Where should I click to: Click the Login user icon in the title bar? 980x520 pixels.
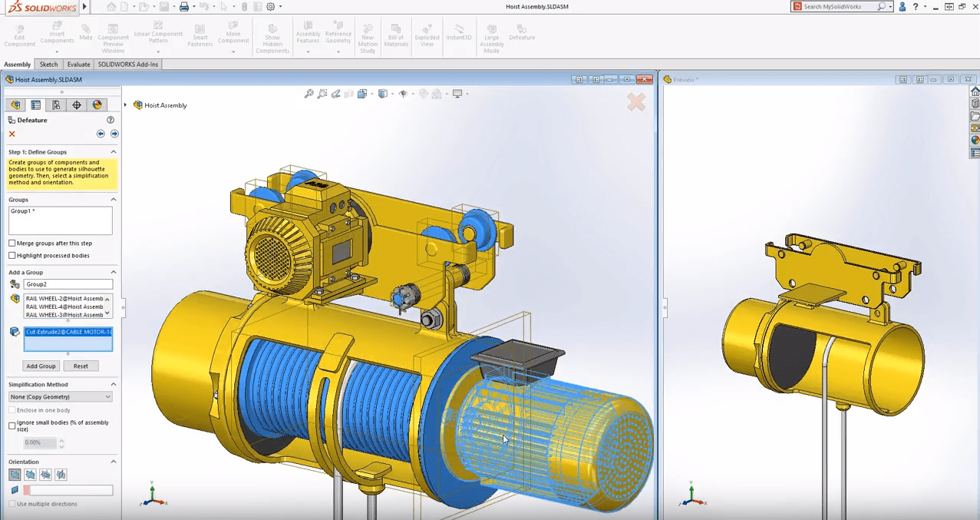(x=902, y=7)
